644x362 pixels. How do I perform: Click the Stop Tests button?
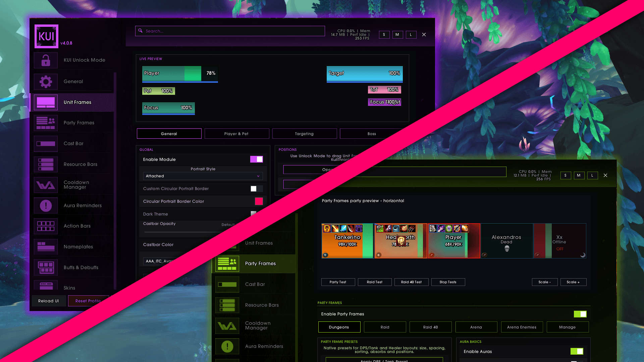(448, 282)
